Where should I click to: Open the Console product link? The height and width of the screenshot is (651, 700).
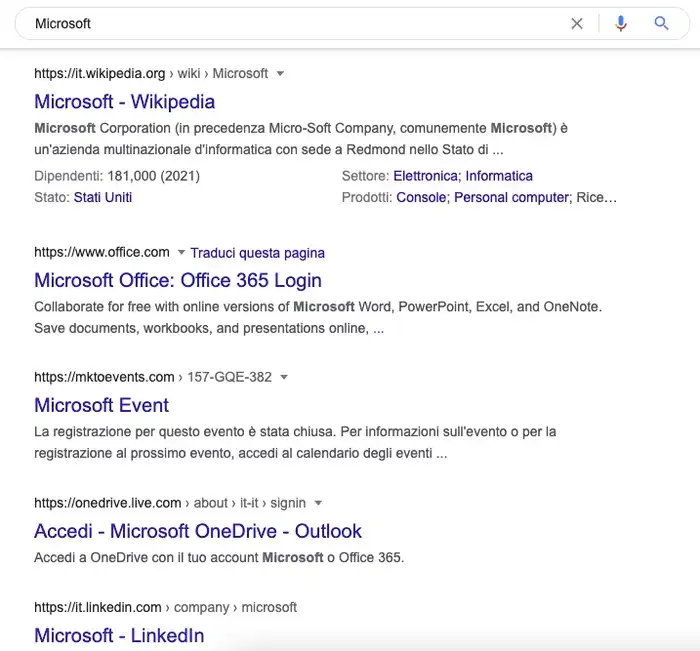point(421,197)
